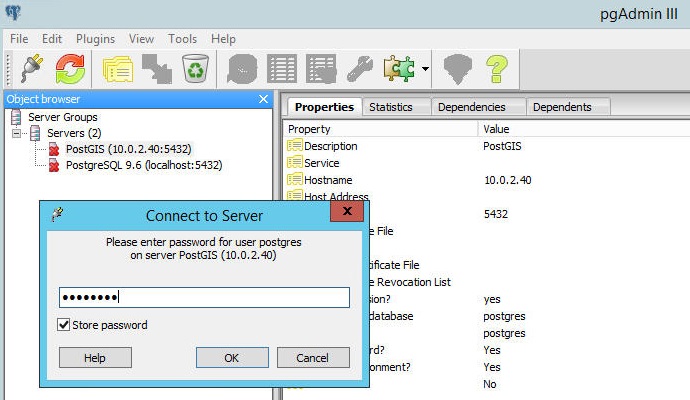Click the create object icon in toolbar
This screenshot has width=690, height=400.
[x=157, y=69]
